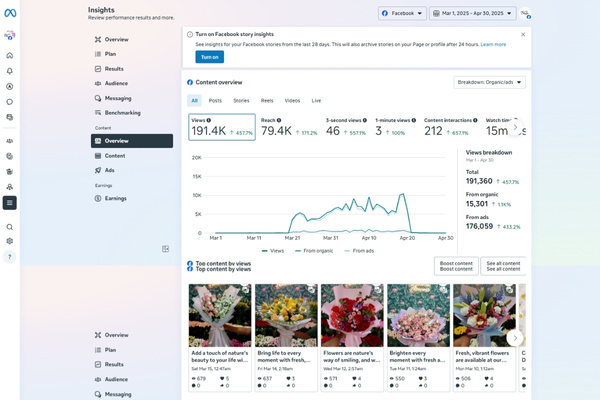Click the help question mark icon

click(9, 257)
